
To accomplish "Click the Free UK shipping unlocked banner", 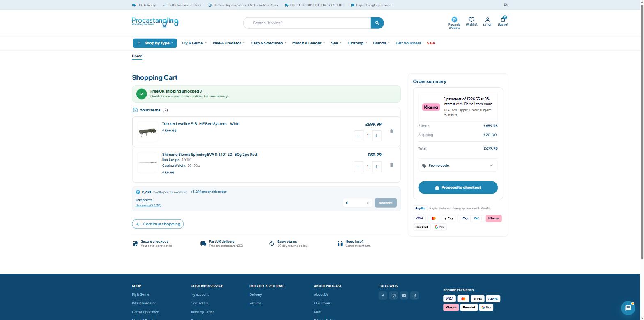I will [266, 94].
